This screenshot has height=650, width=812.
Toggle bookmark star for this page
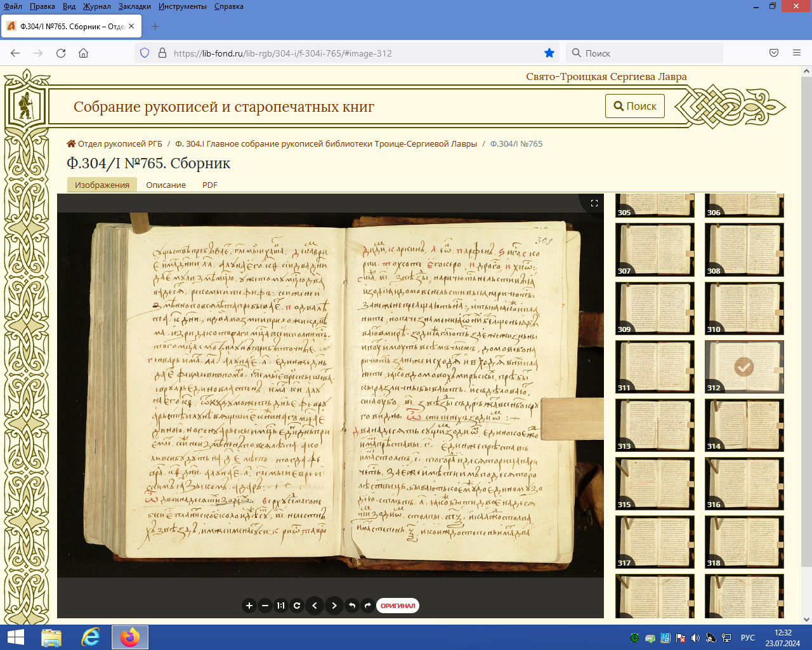[x=549, y=53]
